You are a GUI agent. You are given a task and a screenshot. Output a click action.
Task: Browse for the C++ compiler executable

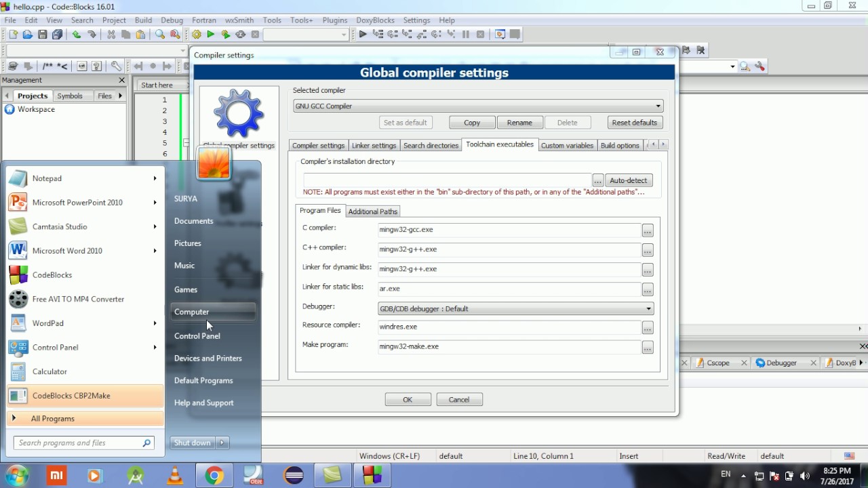[648, 251]
